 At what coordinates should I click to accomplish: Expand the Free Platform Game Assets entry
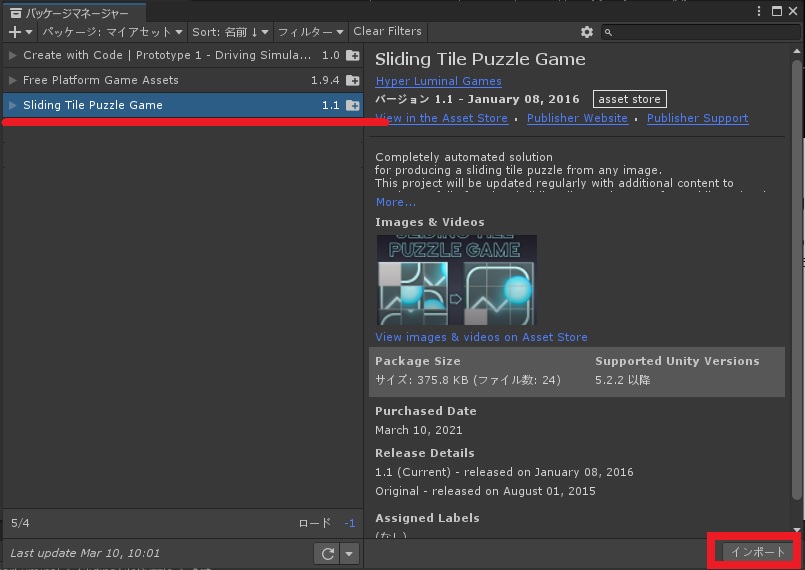pos(13,80)
